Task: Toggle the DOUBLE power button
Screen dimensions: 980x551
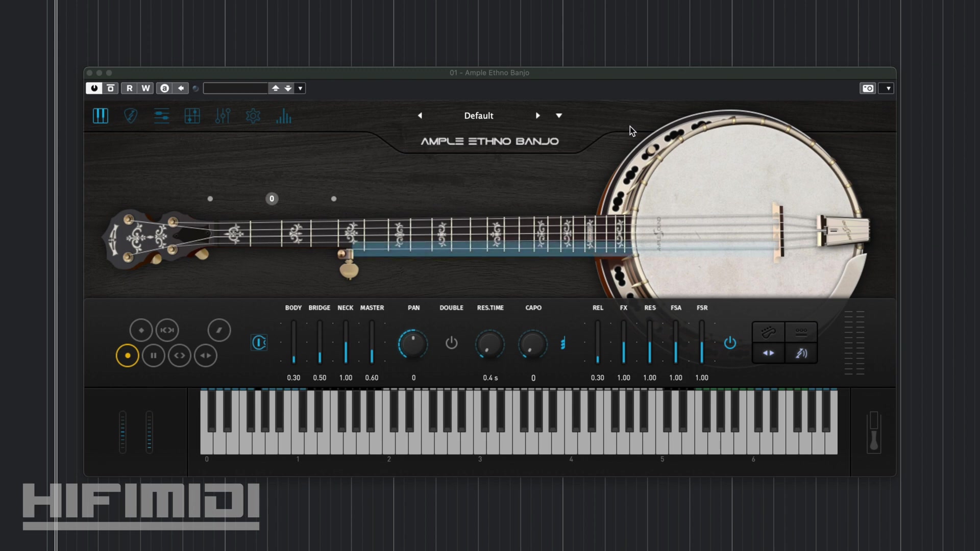Action: pyautogui.click(x=452, y=343)
